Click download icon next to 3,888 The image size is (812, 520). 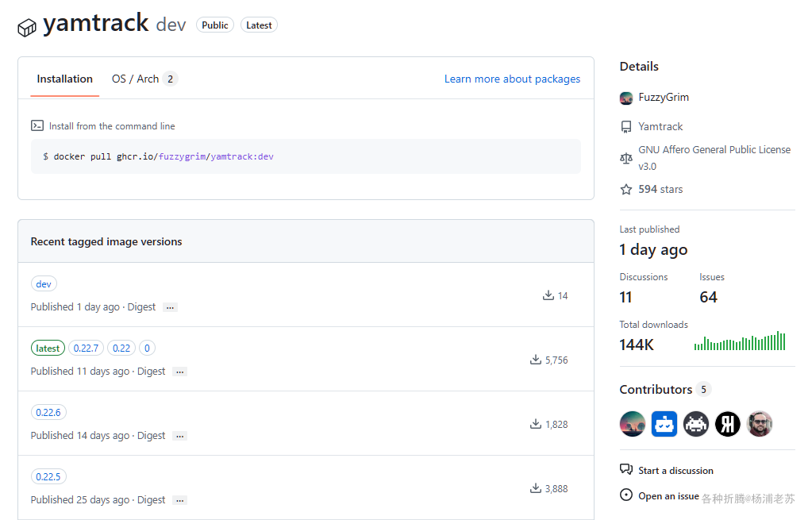click(x=536, y=488)
